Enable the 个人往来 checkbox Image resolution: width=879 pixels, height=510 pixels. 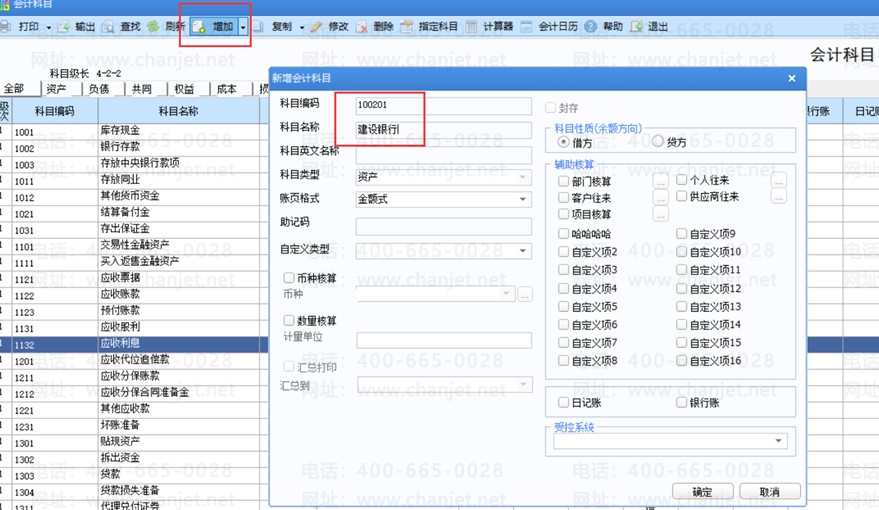coord(682,179)
